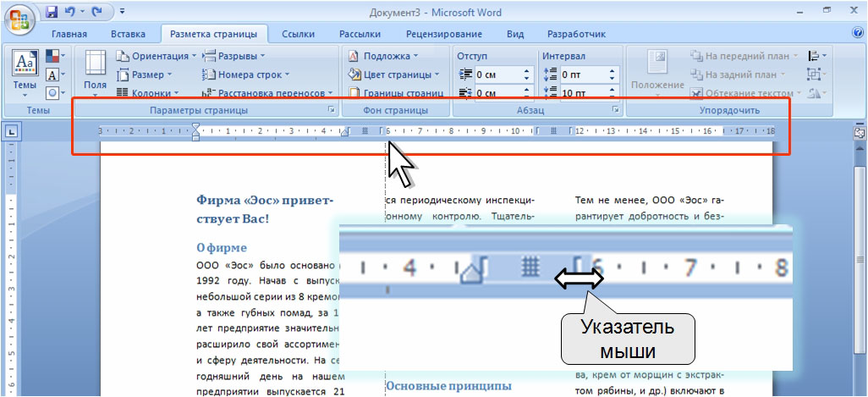Expand Расстановка переносов hyphenation dropdown
The width and height of the screenshot is (868, 397).
[268, 93]
